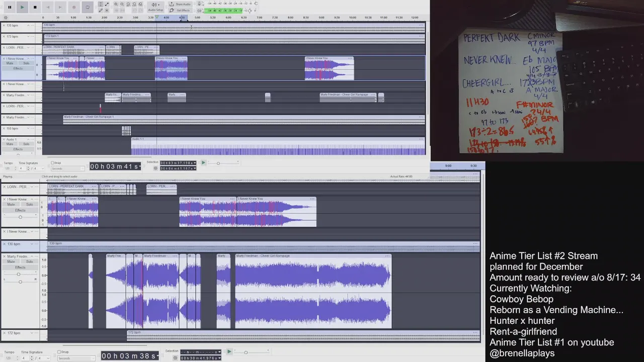
Task: Solo the Marty Friedm track in lower window
Action: pos(30,261)
